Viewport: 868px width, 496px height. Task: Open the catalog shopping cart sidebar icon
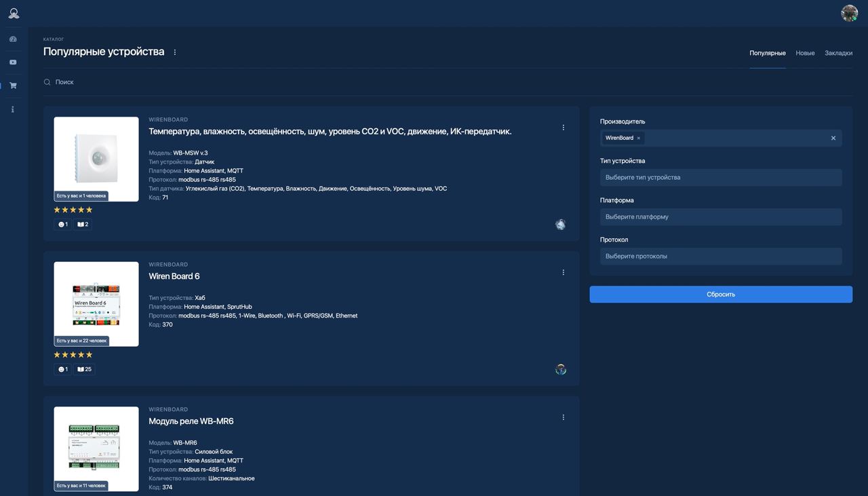pos(13,85)
